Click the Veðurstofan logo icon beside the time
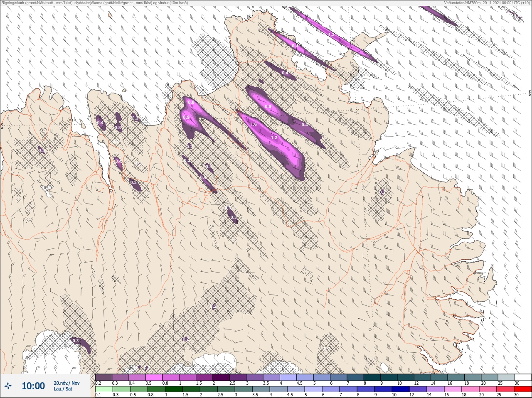The image size is (532, 398). [8, 386]
